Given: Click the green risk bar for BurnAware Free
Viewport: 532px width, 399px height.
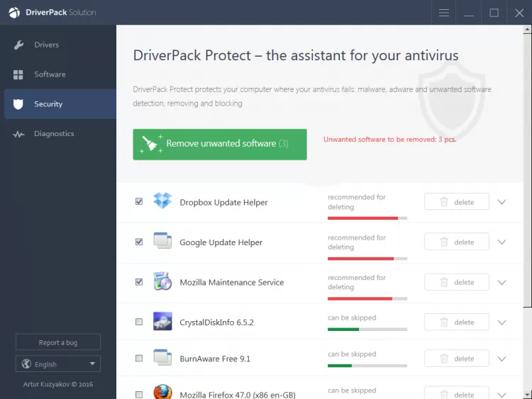Looking at the screenshot, I should coord(340,366).
